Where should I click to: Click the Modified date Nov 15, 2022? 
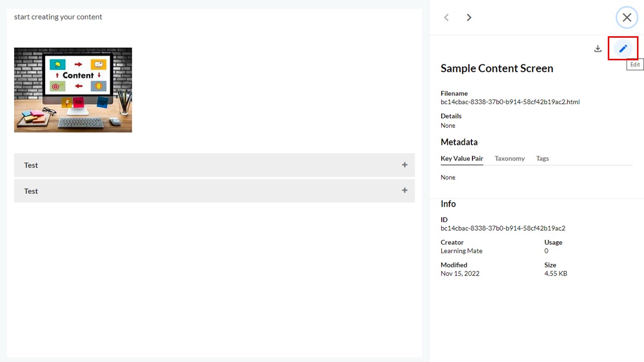point(460,274)
